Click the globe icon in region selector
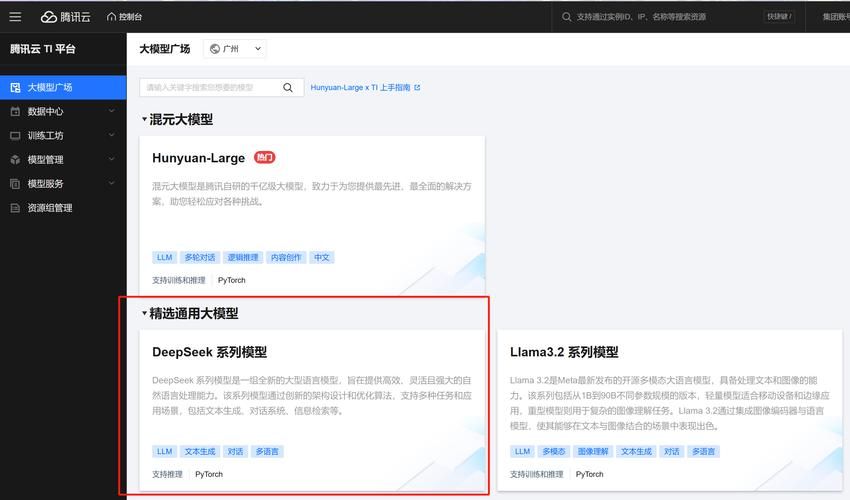This screenshot has height=500, width=850. tap(215, 49)
